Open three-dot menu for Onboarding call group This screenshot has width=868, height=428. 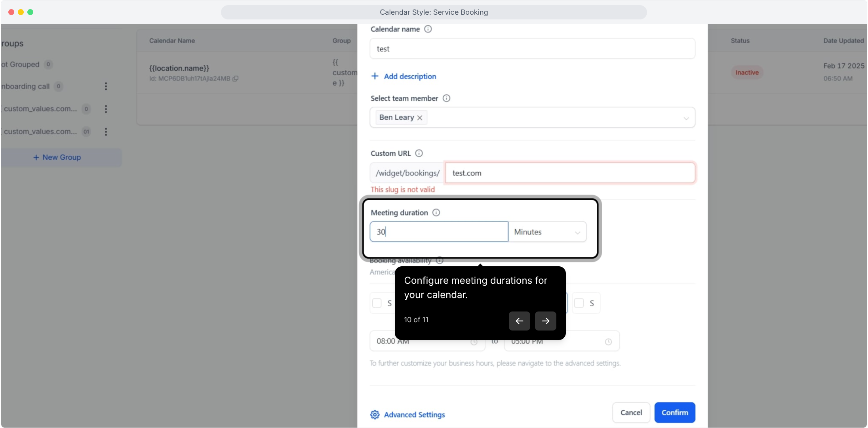tap(106, 86)
